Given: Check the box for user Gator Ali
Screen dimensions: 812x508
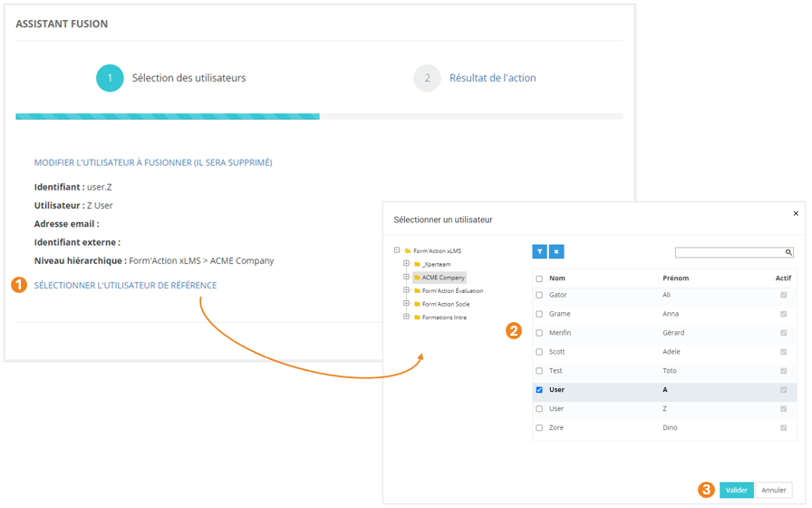Looking at the screenshot, I should pos(539,296).
